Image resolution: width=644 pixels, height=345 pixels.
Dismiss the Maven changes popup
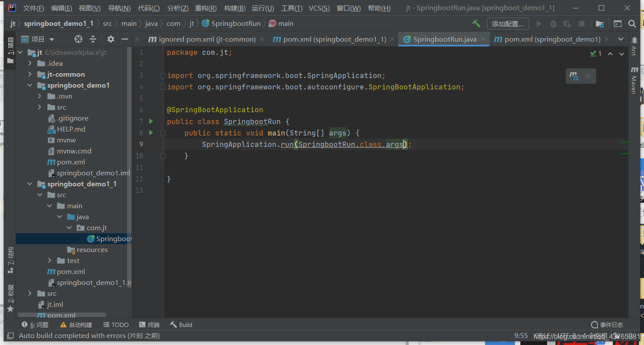(x=588, y=76)
